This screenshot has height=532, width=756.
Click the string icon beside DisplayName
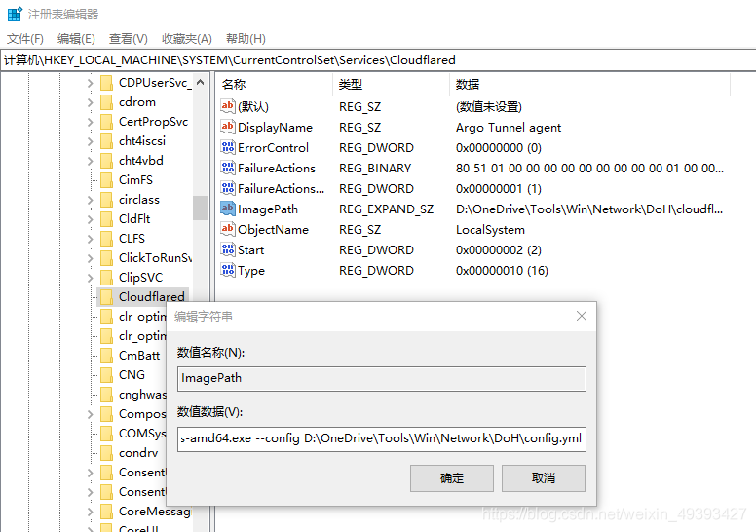tap(228, 127)
